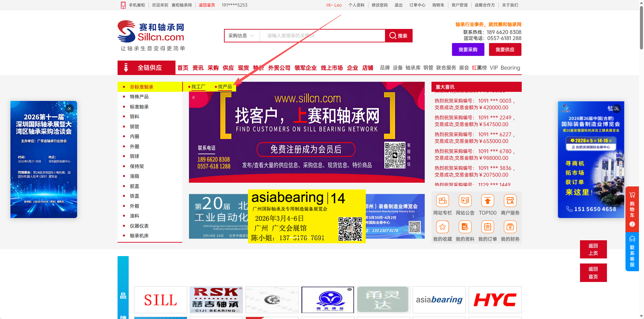Click the shopping cart sidebar icon
This screenshot has height=319, width=644.
[632, 195]
